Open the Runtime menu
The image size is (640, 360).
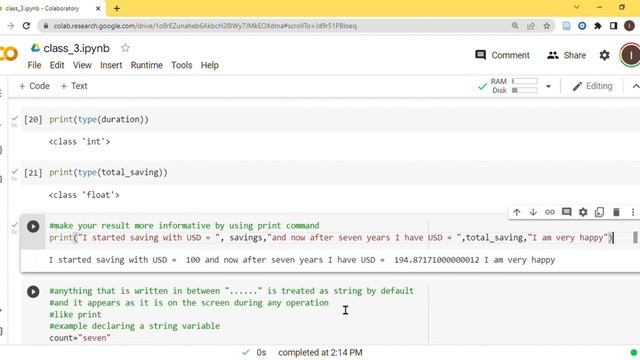(x=147, y=65)
